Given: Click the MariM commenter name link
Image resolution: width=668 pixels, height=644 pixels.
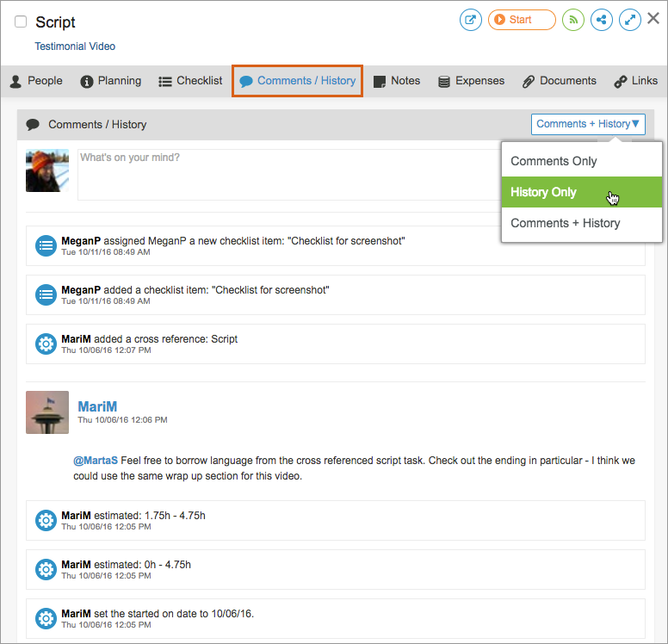Looking at the screenshot, I should pyautogui.click(x=97, y=406).
